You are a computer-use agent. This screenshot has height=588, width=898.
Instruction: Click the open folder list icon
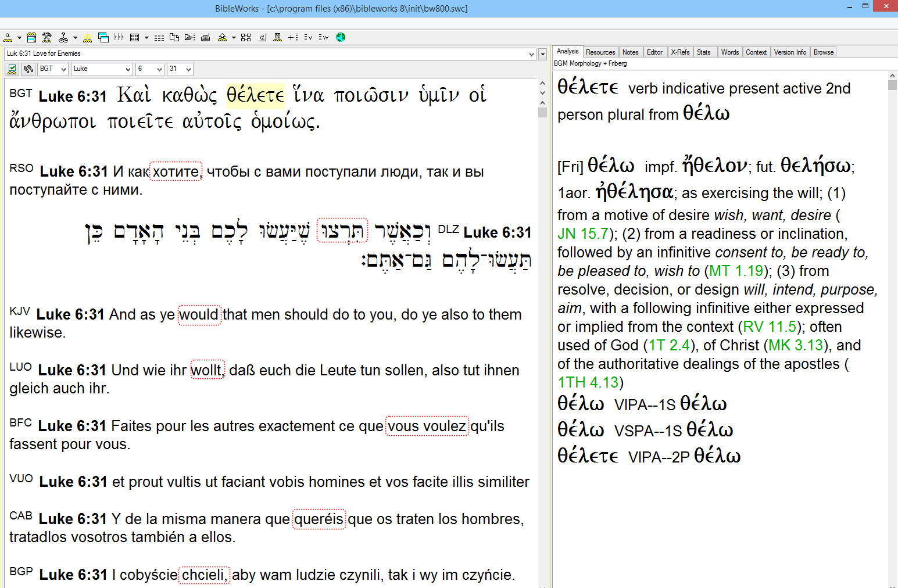pyautogui.click(x=190, y=37)
